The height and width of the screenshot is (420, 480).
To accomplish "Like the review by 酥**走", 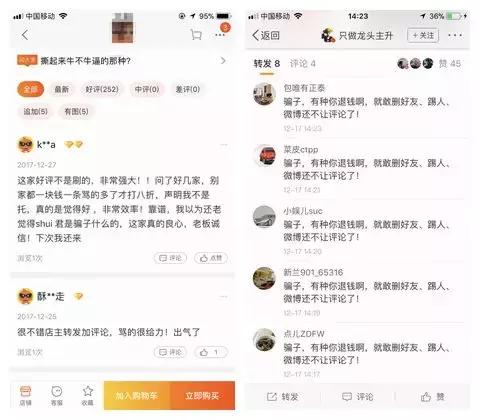I will click(211, 352).
